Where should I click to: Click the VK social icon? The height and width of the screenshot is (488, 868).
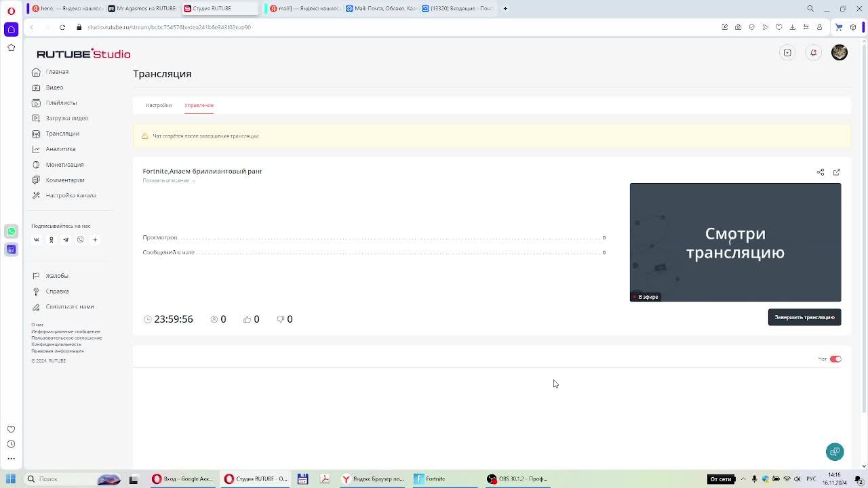point(37,240)
